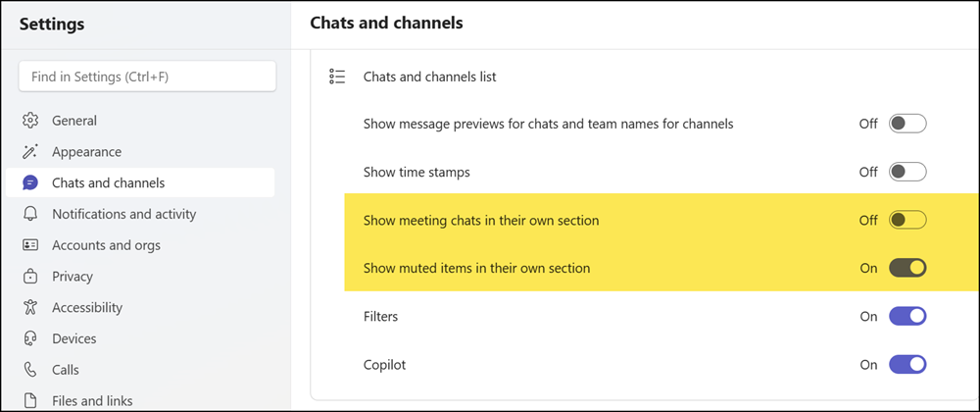The image size is (980, 412).
Task: Click the Appearance wand icon
Action: pyautogui.click(x=30, y=151)
